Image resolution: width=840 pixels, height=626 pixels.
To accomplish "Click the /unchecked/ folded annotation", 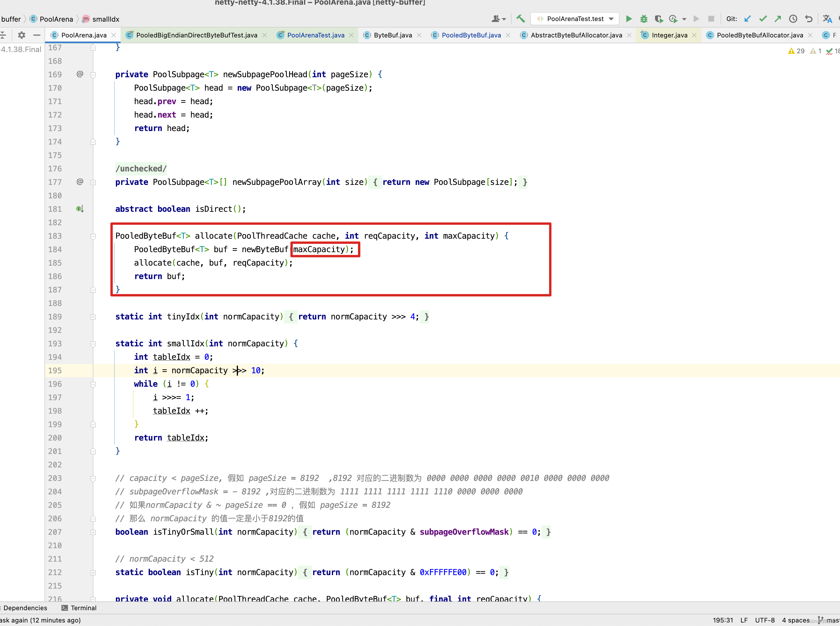I will coord(141,168).
